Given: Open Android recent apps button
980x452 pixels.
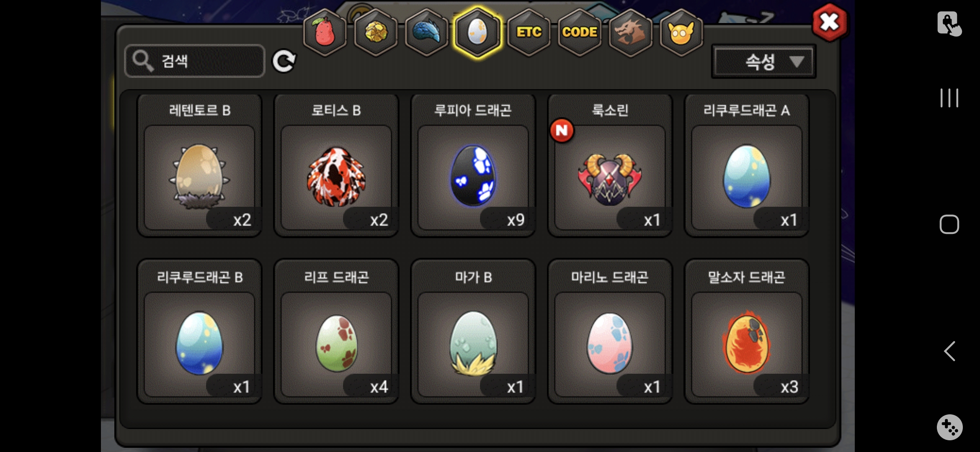Looking at the screenshot, I should (x=949, y=98).
